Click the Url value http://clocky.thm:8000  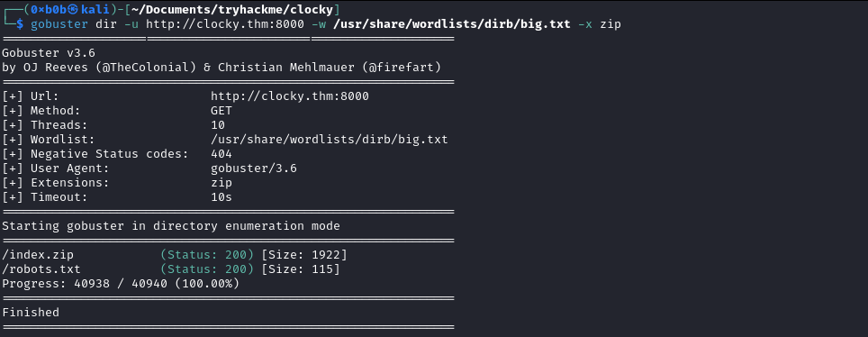coord(290,96)
